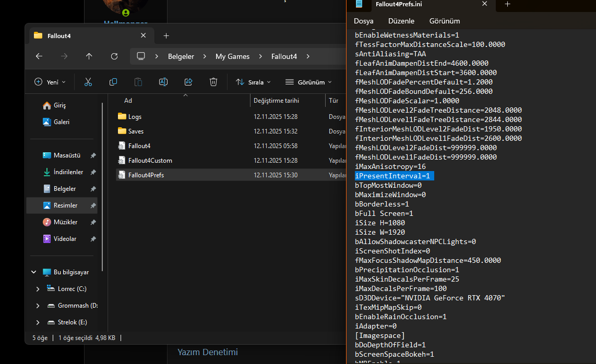Select Resimler in sidebar
Image resolution: width=596 pixels, height=364 pixels.
pyautogui.click(x=62, y=205)
